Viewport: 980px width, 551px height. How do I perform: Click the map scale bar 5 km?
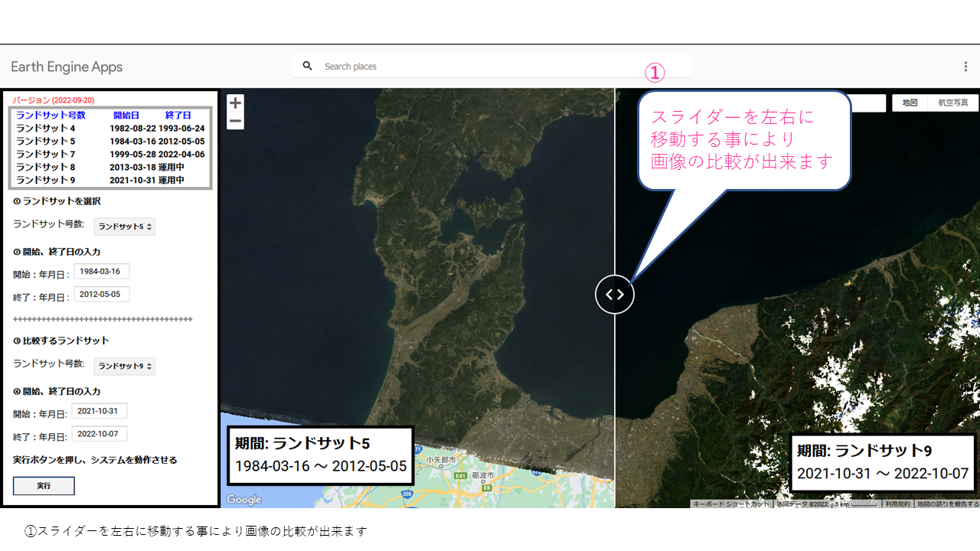click(x=856, y=504)
